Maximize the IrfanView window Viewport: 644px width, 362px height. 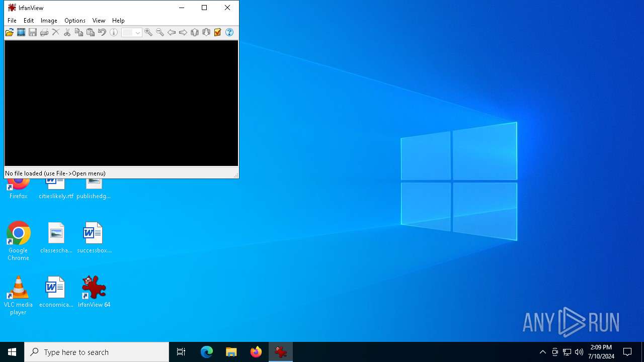204,8
